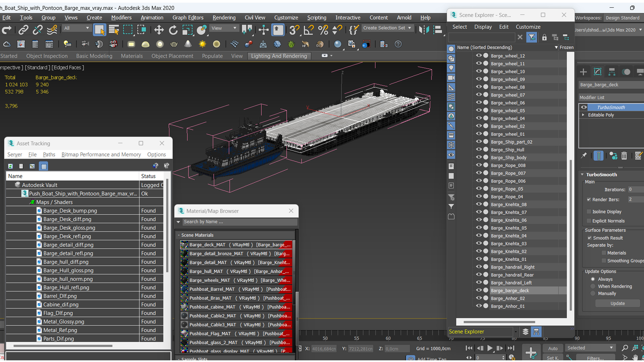Click the Search by Name field
Viewport: 644px width, 362px height.
pyautogui.click(x=239, y=222)
